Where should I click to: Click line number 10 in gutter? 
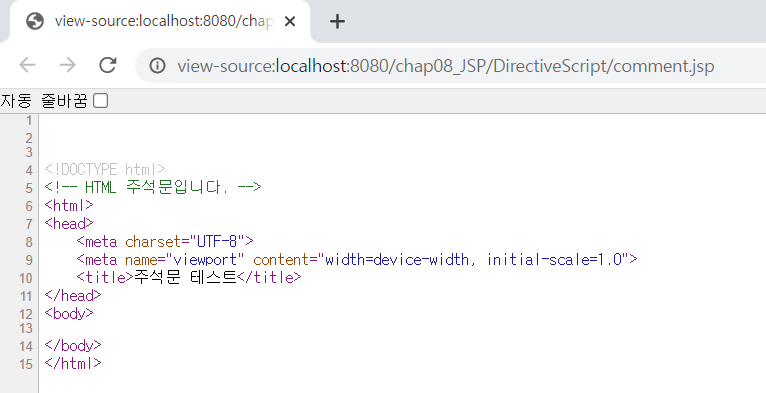point(26,278)
